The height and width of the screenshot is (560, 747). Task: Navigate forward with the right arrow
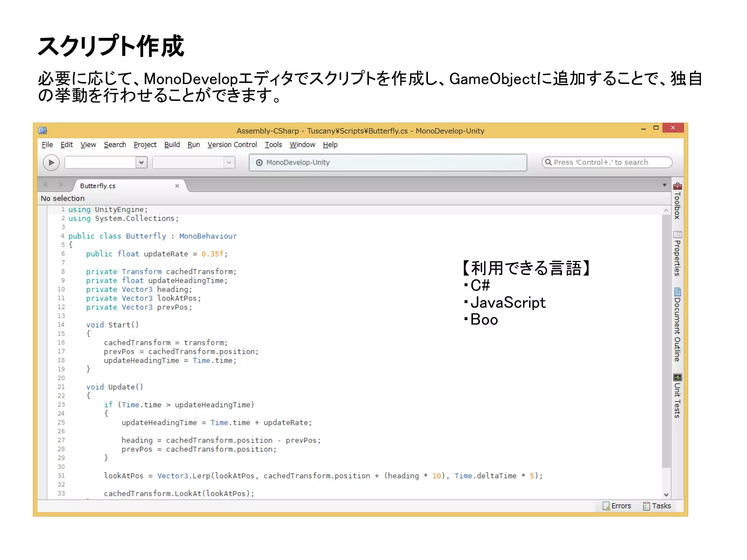(x=61, y=185)
